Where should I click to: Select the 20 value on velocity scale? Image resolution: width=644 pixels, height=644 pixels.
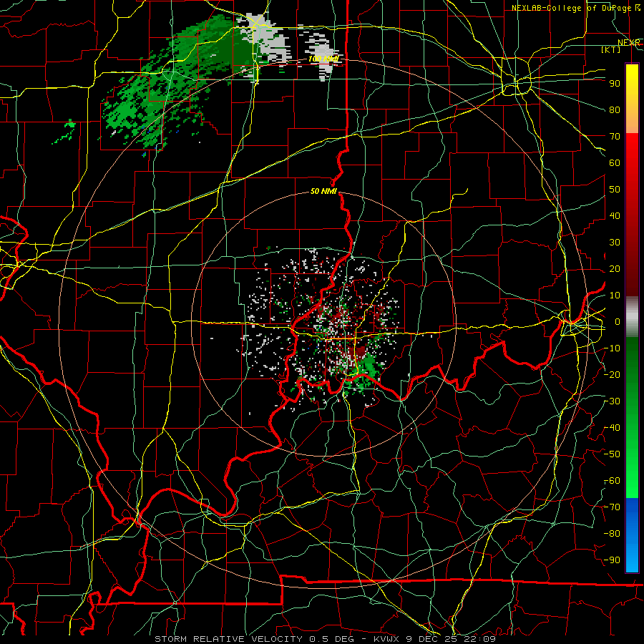pyautogui.click(x=615, y=268)
